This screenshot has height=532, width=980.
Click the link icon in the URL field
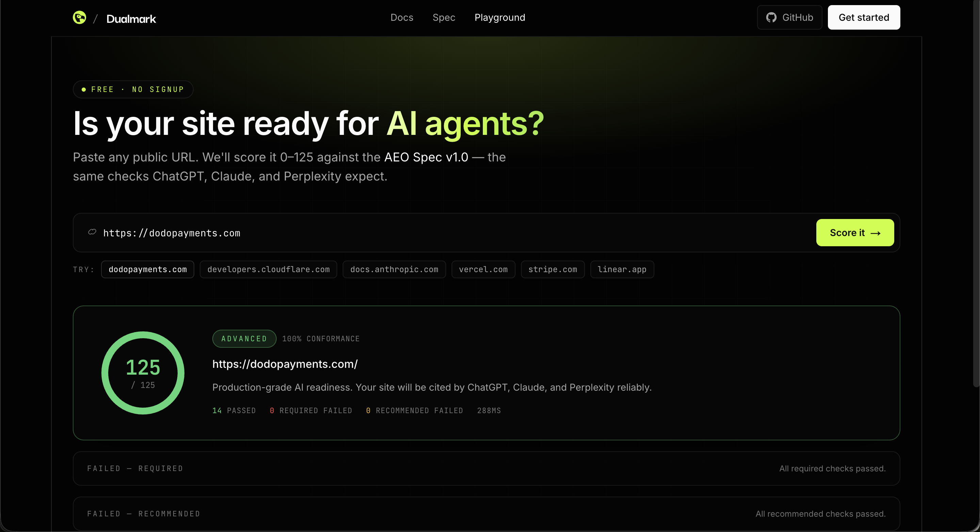(92, 232)
